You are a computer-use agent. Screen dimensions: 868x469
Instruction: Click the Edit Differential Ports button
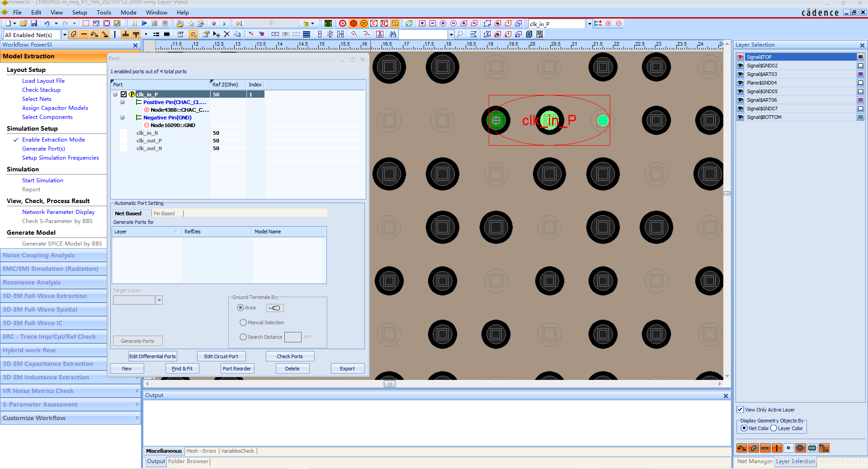point(152,356)
